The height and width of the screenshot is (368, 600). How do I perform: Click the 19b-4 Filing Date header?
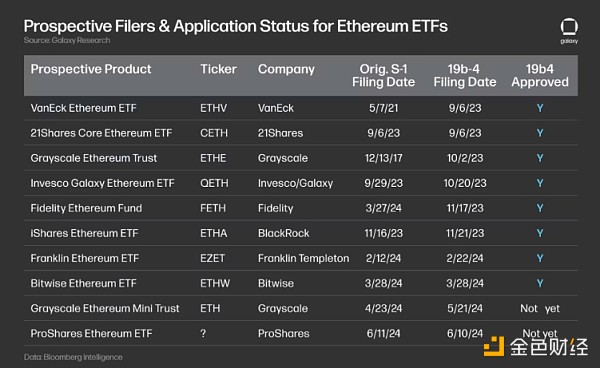point(465,75)
